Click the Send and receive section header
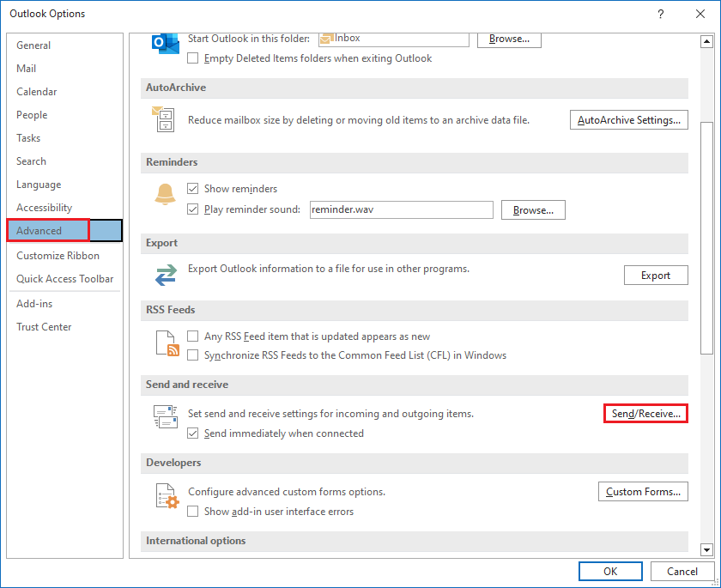This screenshot has height=588, width=721. tap(415, 385)
